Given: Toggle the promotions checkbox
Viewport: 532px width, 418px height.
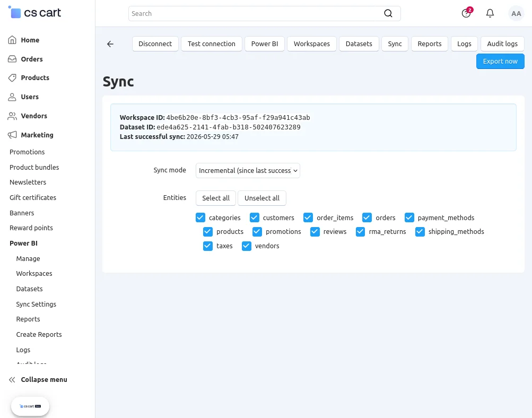Looking at the screenshot, I should tap(257, 232).
